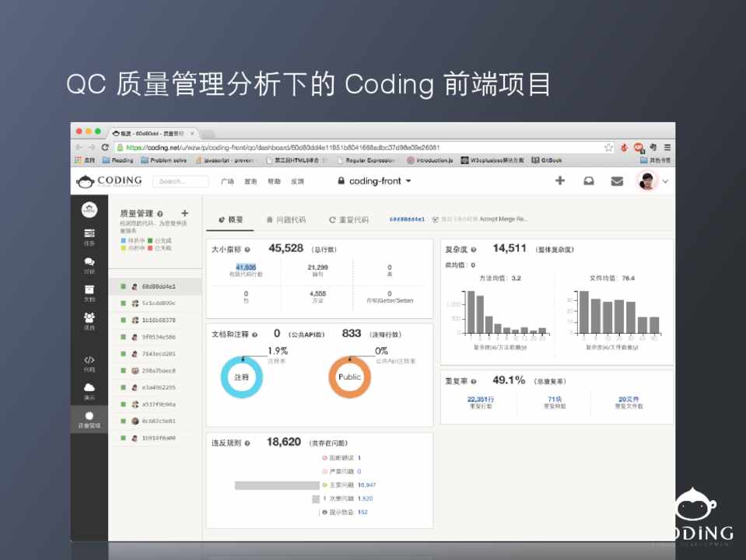Viewport: 746px width, 560px height.
Task: Switch to the 重复代码 tab
Action: 348,220
